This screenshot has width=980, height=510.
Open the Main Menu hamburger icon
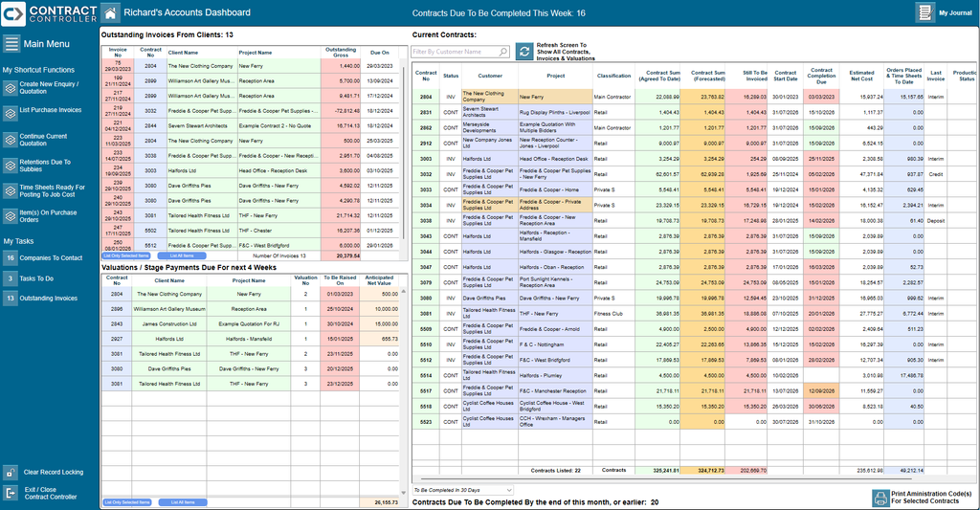(11, 44)
